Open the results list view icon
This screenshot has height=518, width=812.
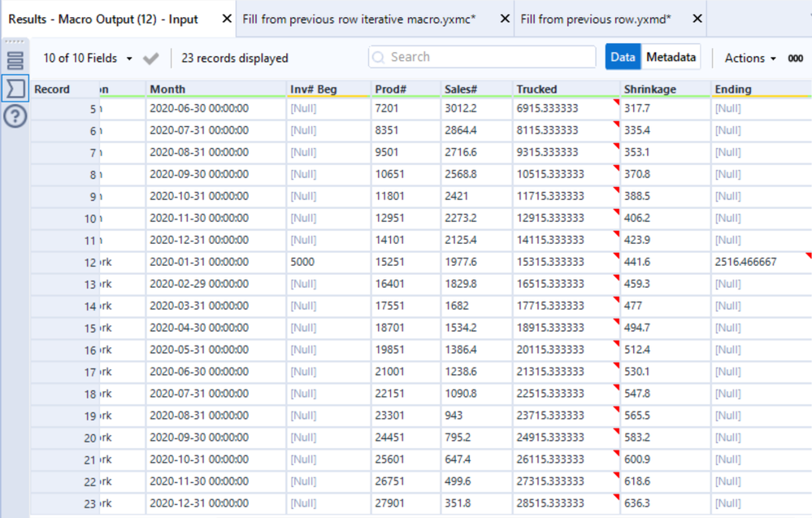(x=15, y=61)
